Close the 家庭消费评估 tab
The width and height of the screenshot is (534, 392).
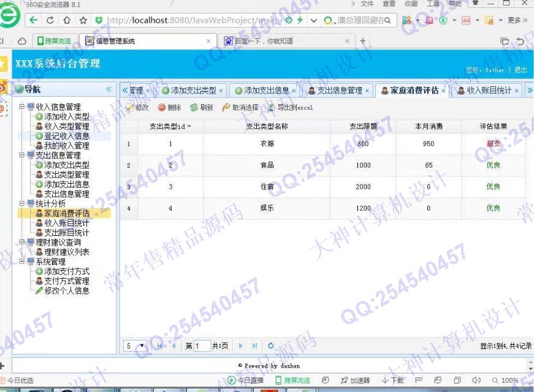pyautogui.click(x=443, y=91)
